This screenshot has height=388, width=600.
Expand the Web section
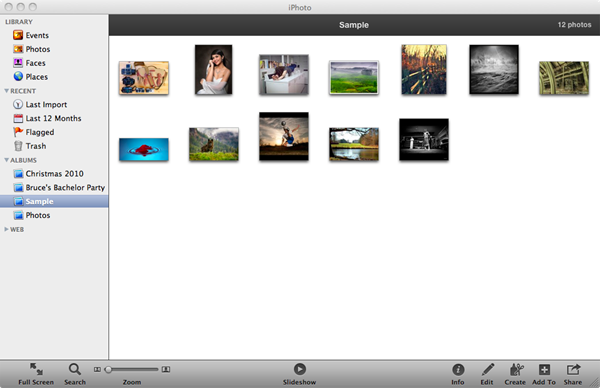click(7, 229)
